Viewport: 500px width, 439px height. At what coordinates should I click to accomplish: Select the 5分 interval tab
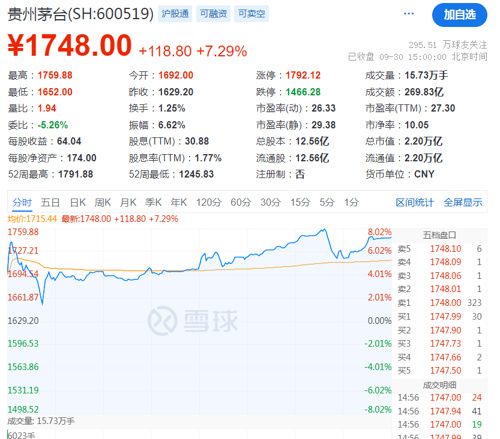327,202
